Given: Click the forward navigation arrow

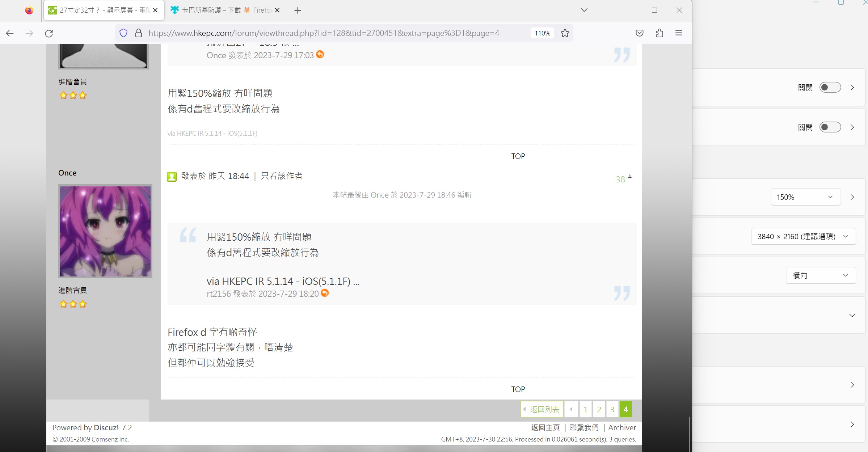Looking at the screenshot, I should tap(29, 33).
